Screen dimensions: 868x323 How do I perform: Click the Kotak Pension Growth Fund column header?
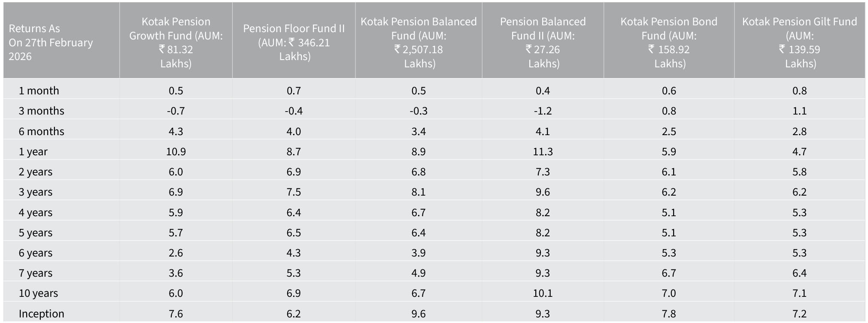click(x=176, y=42)
